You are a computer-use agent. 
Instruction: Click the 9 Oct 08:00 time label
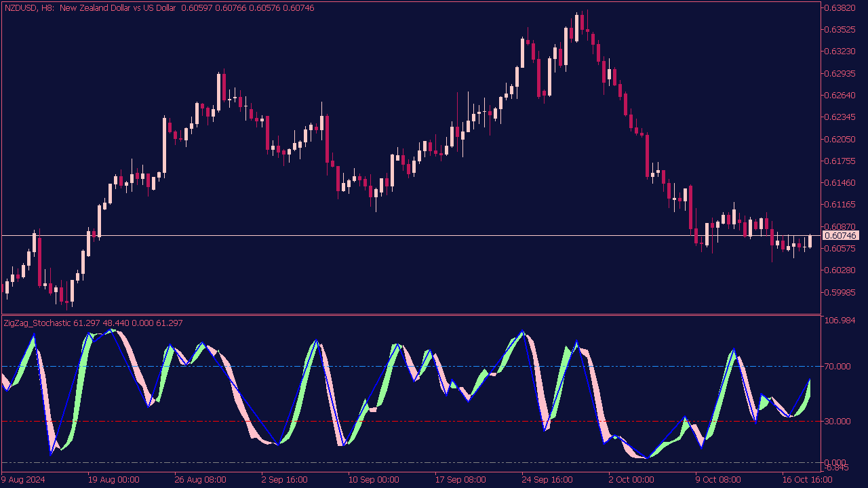[718, 480]
